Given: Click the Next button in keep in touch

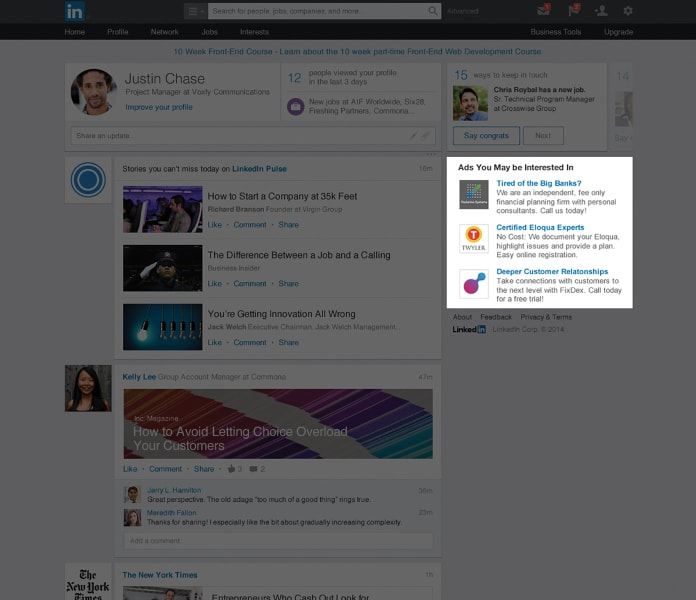Looking at the screenshot, I should point(543,136).
